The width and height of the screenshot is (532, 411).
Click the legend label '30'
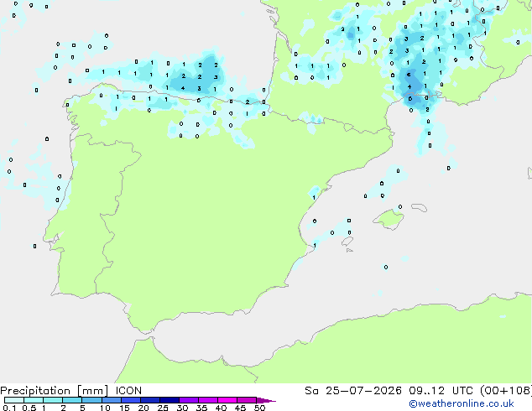(182, 408)
